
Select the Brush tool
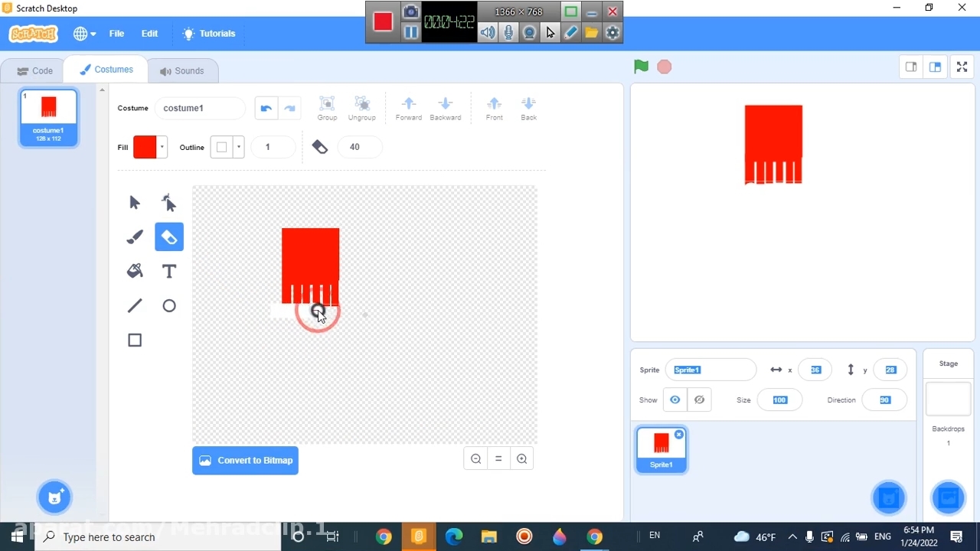(x=135, y=237)
